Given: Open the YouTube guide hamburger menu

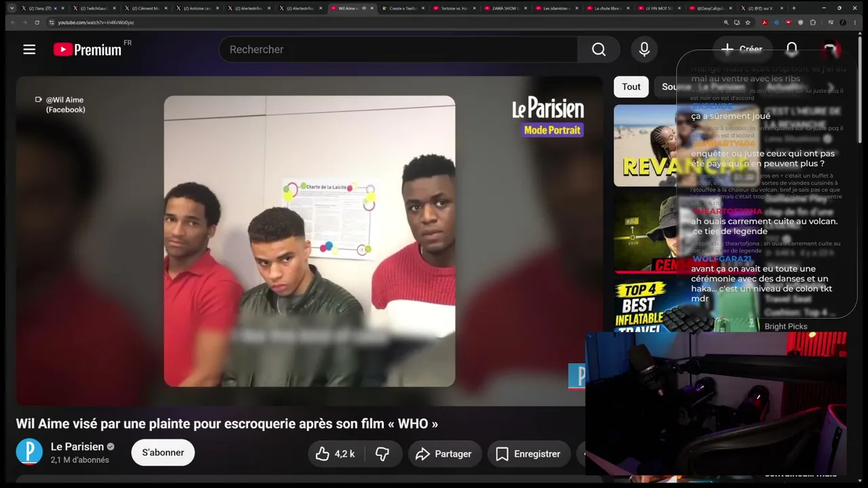Looking at the screenshot, I should (x=29, y=49).
